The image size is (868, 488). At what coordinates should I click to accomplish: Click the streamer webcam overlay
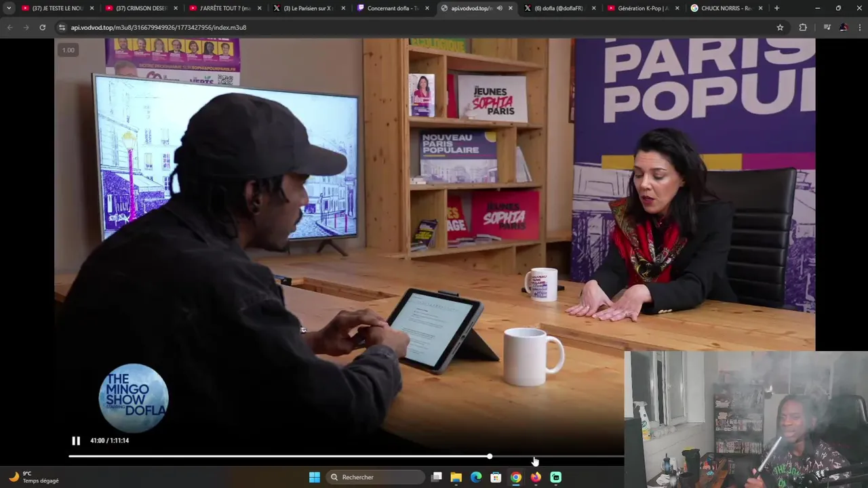tap(746, 419)
